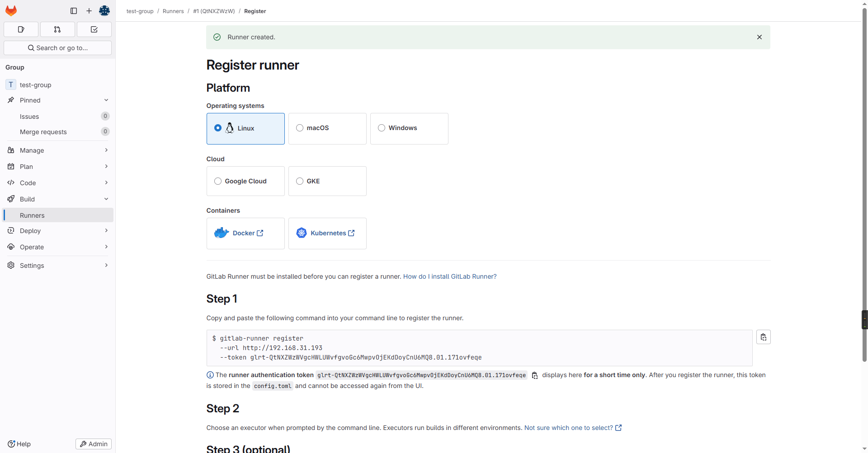868x453 pixels.
Task: Click the config.toml code text
Action: [273, 386]
